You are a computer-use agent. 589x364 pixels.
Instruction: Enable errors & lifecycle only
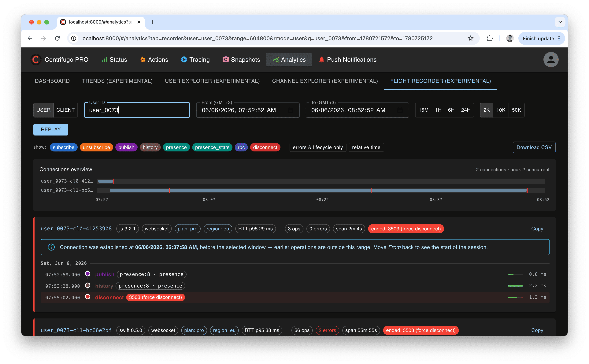[318, 147]
